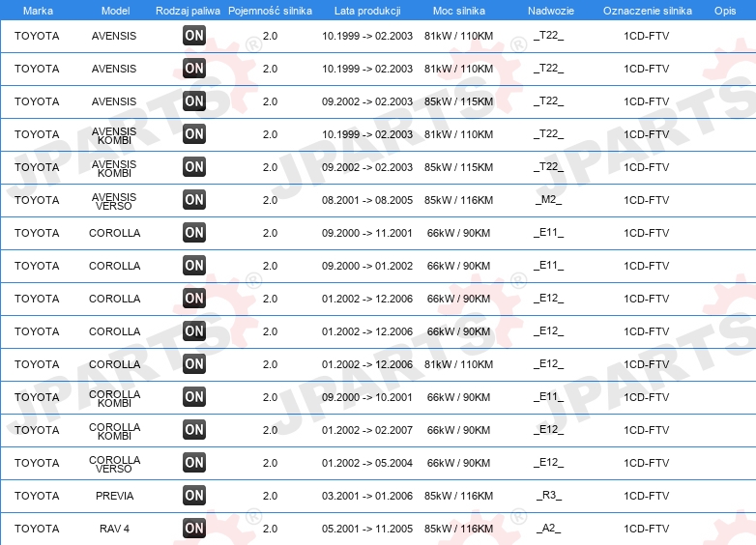The width and height of the screenshot is (756, 545).
Task: Click the _R3_ body code cell
Action: tap(549, 496)
